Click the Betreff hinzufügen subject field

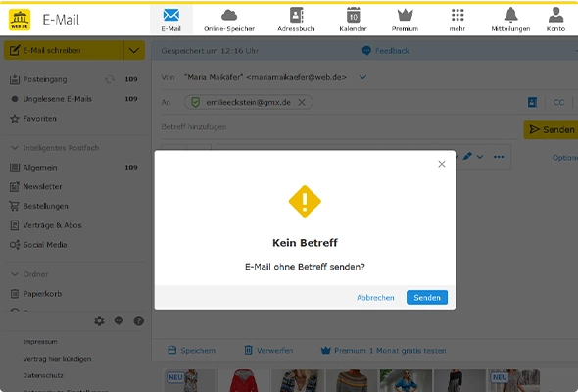(339, 127)
